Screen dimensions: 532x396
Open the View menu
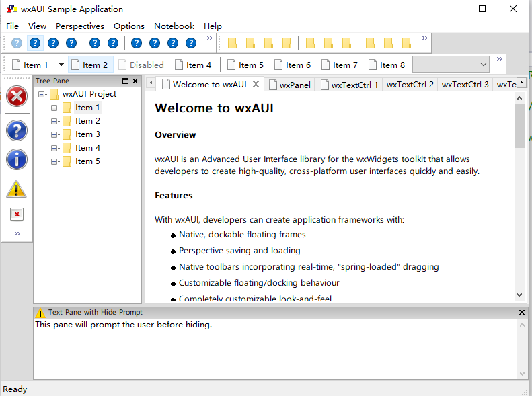(x=37, y=26)
